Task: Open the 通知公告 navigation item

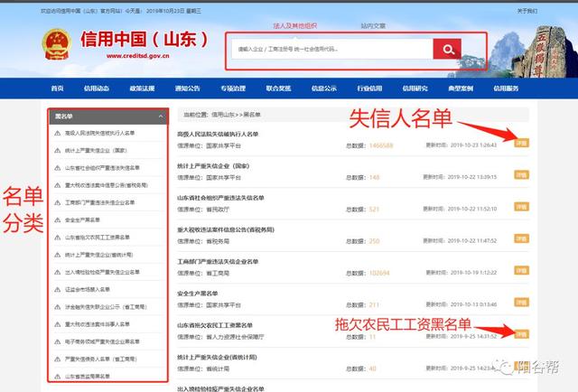Action: [187, 89]
